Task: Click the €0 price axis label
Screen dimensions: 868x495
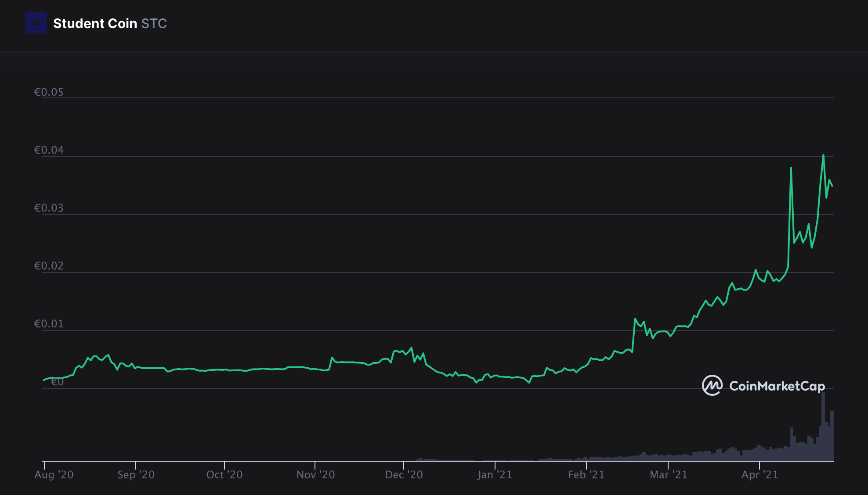Action: click(58, 382)
